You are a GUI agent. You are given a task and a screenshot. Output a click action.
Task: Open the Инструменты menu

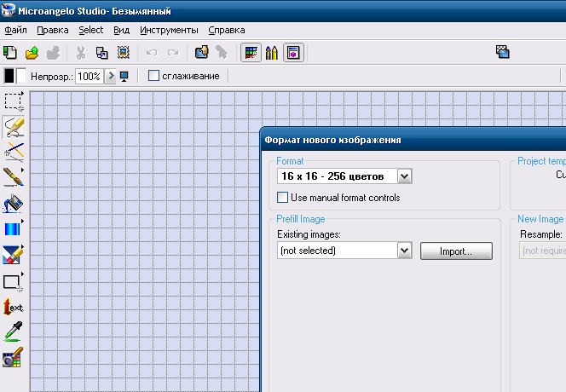(x=169, y=31)
